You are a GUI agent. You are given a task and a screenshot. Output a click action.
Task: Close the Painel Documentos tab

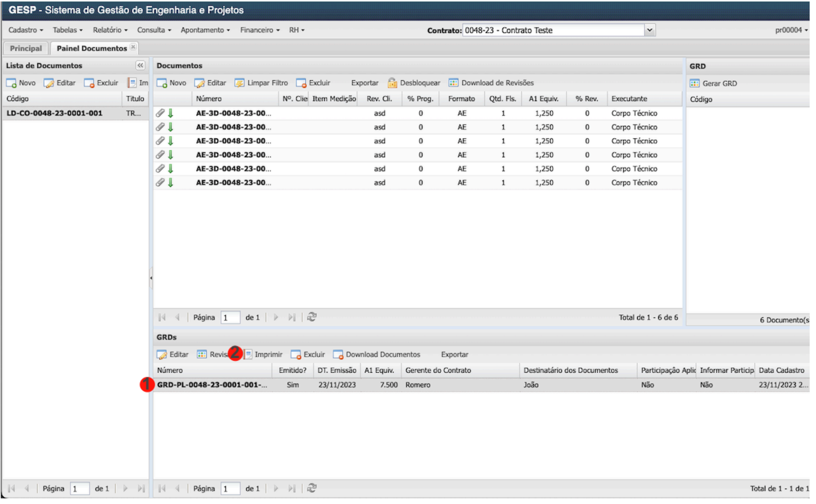[x=133, y=47]
